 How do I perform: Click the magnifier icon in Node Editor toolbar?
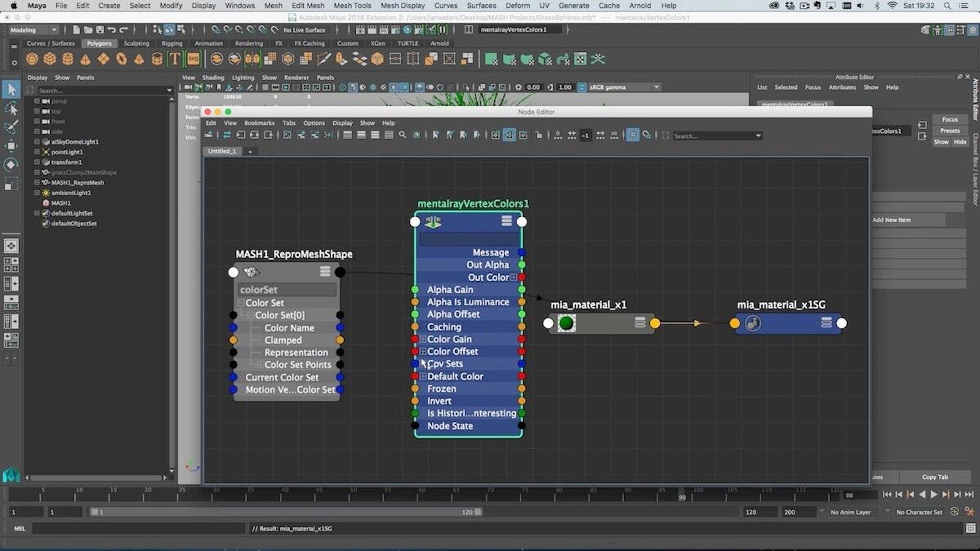pyautogui.click(x=402, y=135)
